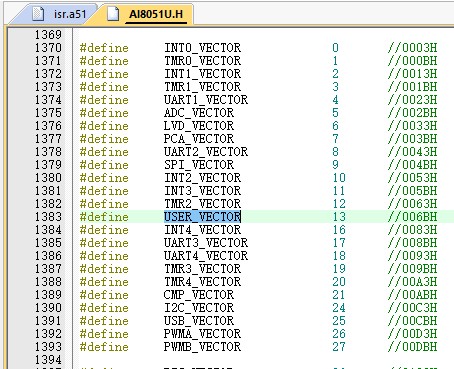Click TMR3_VECTOR identifier
This screenshot has height=369, width=454.
pyautogui.click(x=202, y=269)
